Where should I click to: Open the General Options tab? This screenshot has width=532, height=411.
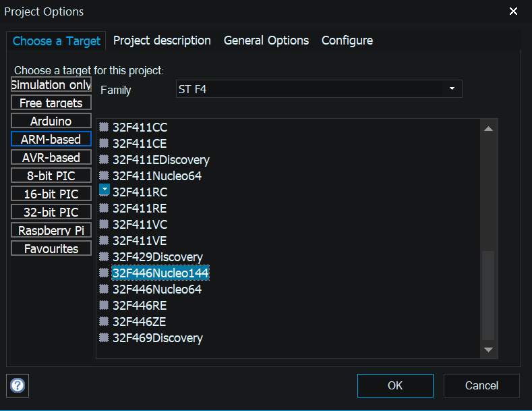point(266,40)
